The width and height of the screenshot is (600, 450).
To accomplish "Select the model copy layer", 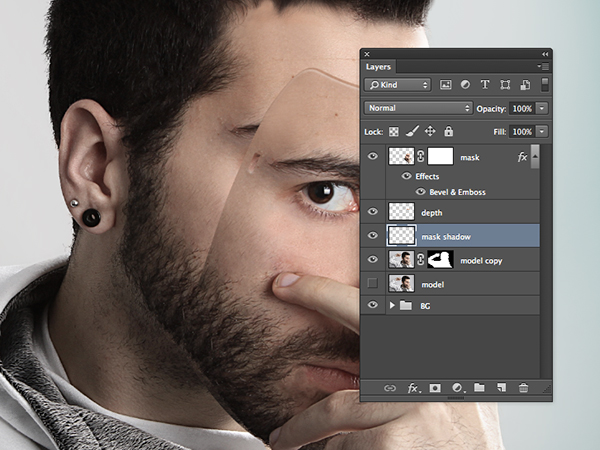I will coord(482,260).
